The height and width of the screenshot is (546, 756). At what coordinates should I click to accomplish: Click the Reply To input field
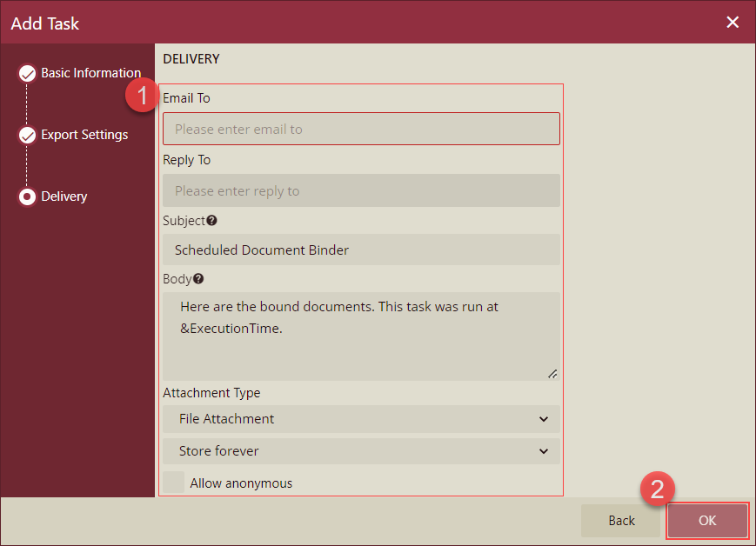(360, 190)
